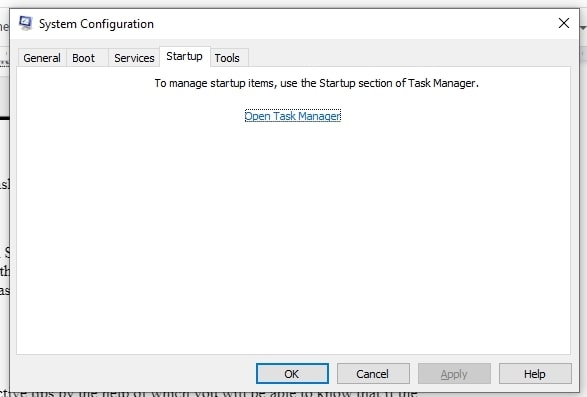Open the Boot tab

83,58
